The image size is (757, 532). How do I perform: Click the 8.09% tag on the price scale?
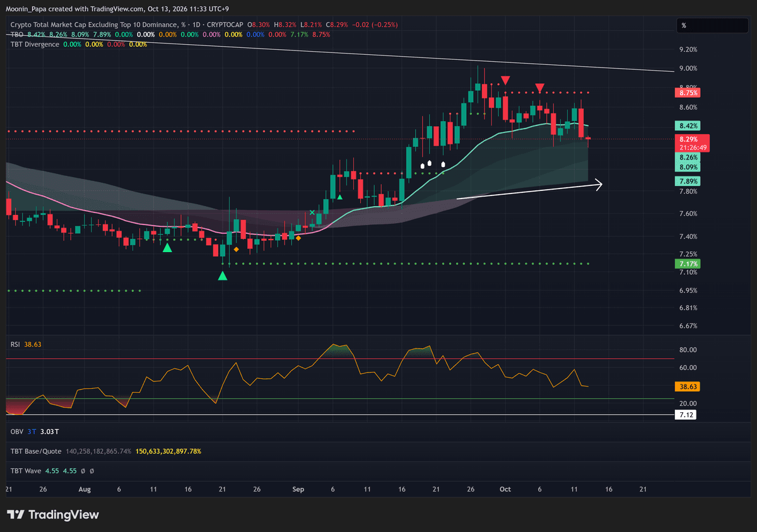(688, 167)
